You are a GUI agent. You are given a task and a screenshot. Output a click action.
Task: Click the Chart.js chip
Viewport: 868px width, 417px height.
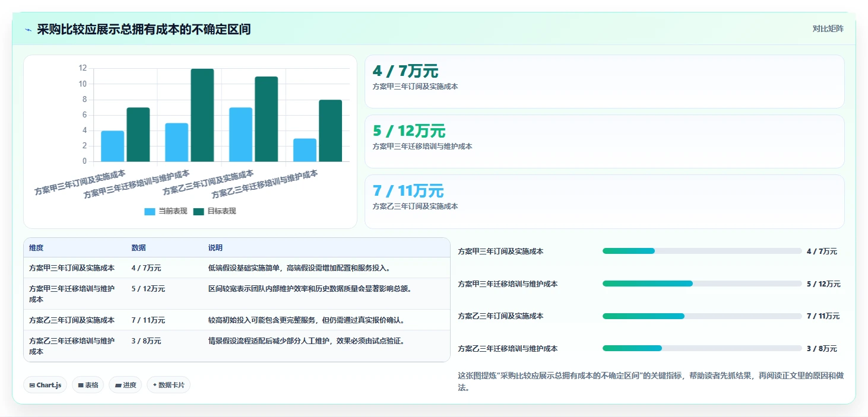(46, 385)
